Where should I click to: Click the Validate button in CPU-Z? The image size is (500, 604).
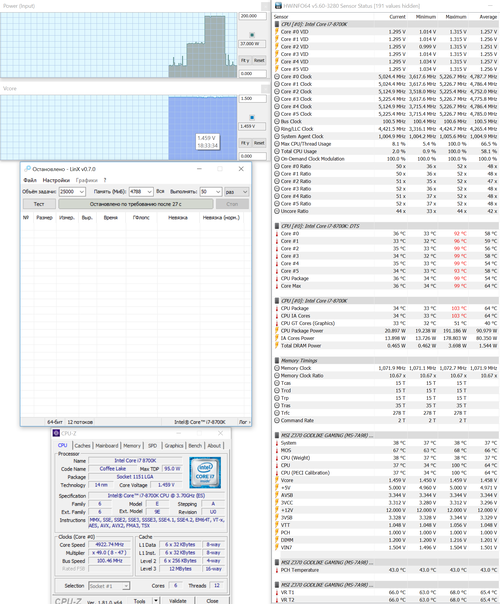coord(178,601)
